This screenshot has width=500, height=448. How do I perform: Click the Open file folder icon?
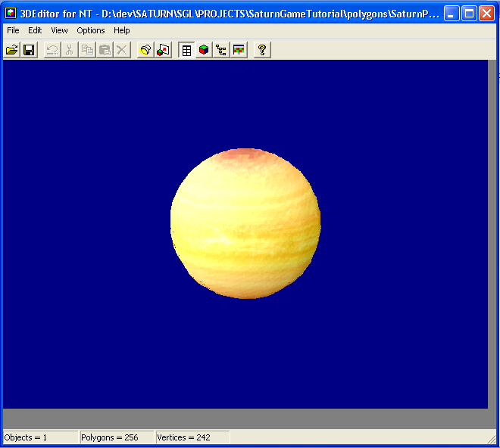pyautogui.click(x=11, y=50)
